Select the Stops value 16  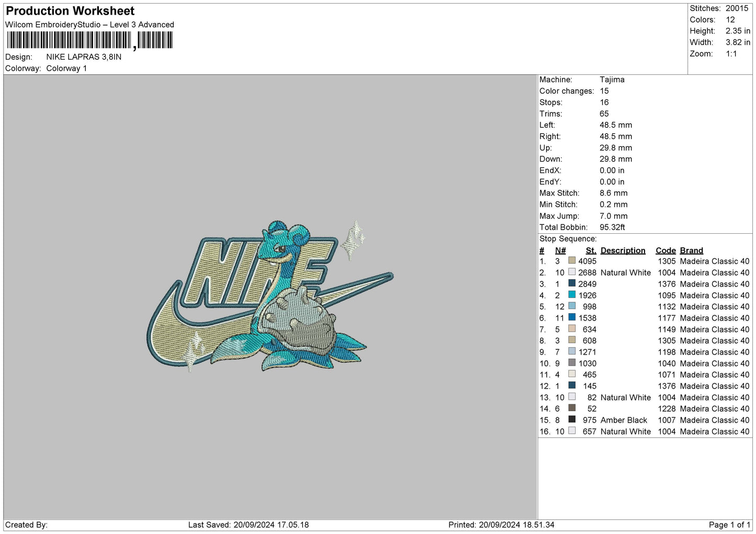[x=604, y=103]
